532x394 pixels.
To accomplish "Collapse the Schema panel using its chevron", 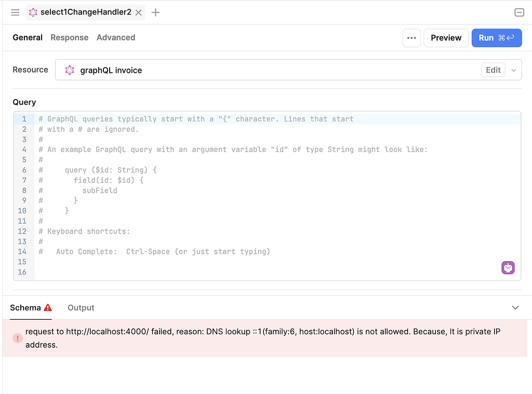I will pyautogui.click(x=515, y=307).
